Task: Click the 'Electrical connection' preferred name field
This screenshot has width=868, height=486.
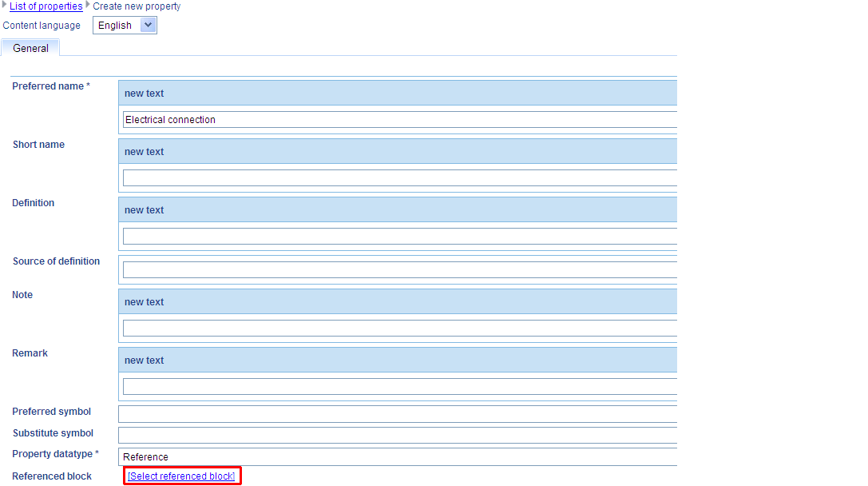Action: point(399,120)
